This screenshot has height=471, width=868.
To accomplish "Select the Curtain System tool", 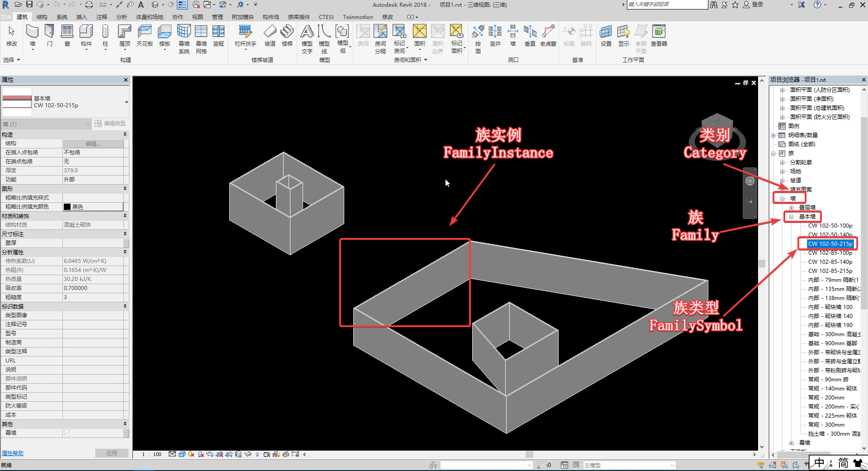I will pos(184,39).
